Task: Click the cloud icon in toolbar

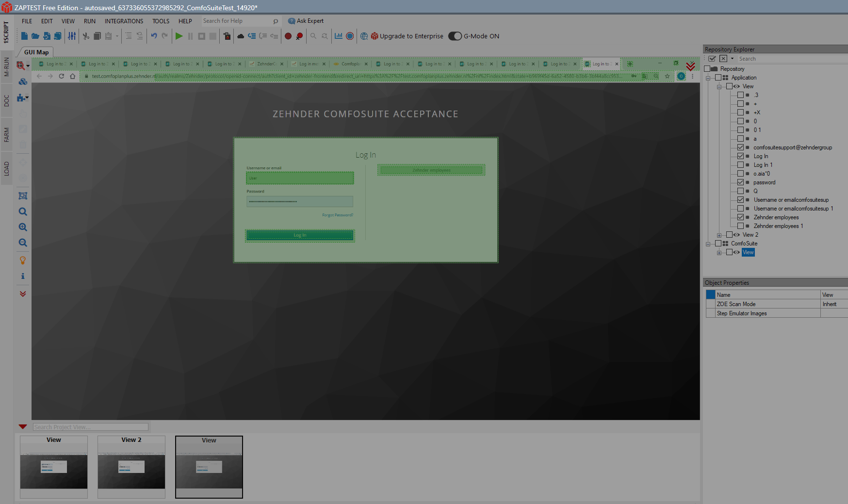Action: (x=241, y=36)
